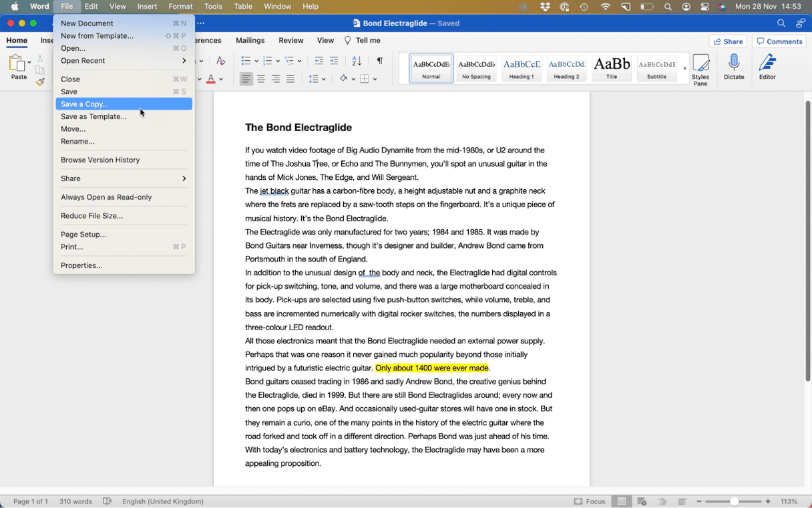This screenshot has width=812, height=508.
Task: Open the Numbering dropdown arrow
Action: pos(277,61)
